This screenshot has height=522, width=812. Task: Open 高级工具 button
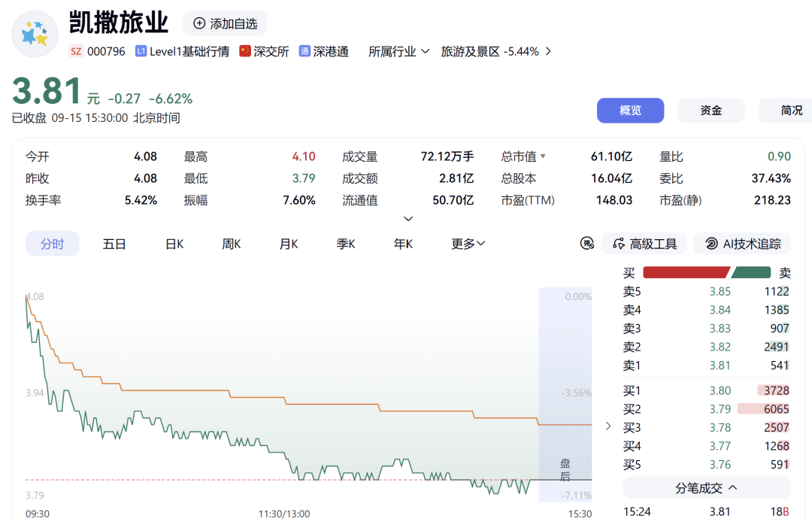tap(644, 244)
